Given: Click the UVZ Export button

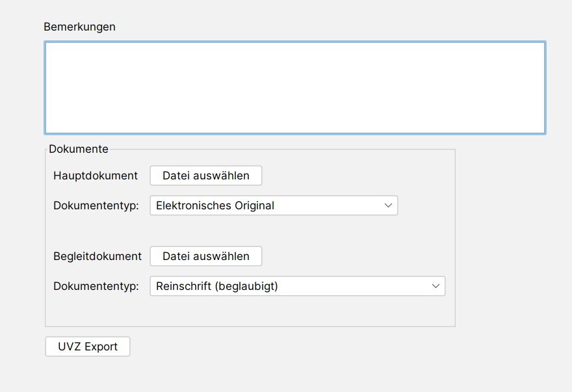Looking at the screenshot, I should tap(88, 346).
